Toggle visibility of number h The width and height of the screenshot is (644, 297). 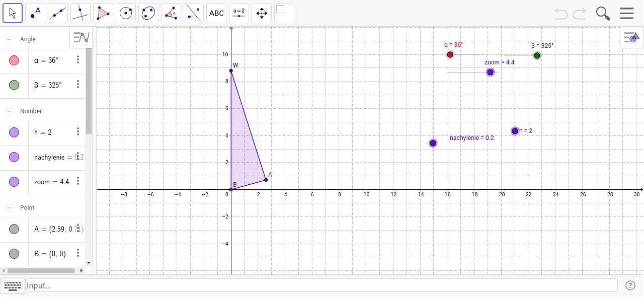pos(14,132)
